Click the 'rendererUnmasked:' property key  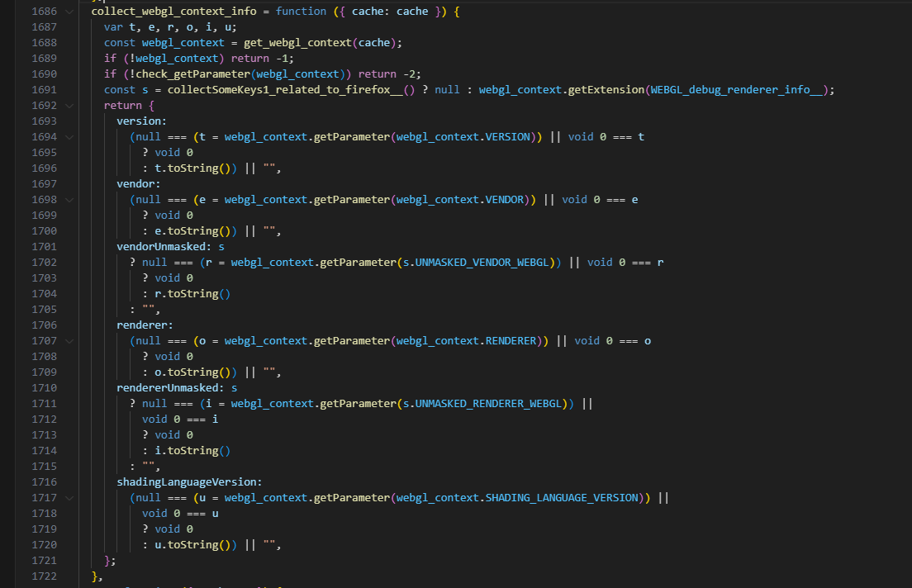tap(170, 388)
